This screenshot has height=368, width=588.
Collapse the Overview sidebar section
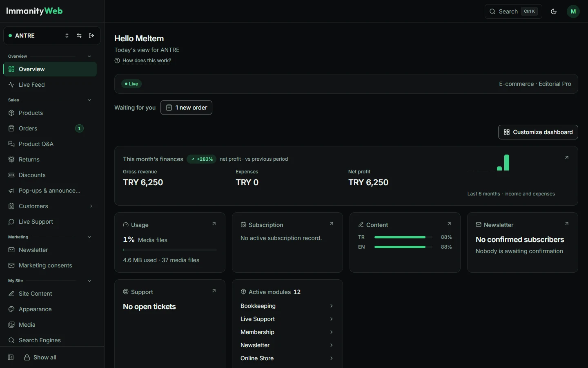(89, 56)
